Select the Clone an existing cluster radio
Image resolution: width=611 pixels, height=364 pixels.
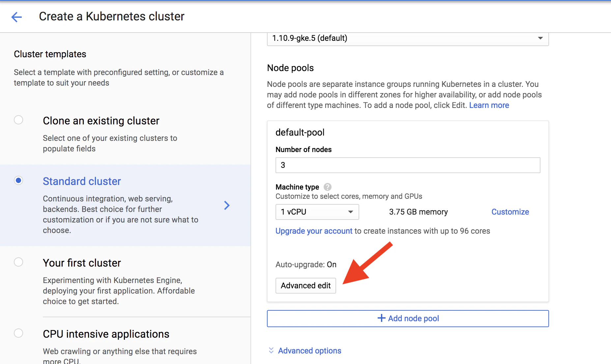tap(18, 120)
